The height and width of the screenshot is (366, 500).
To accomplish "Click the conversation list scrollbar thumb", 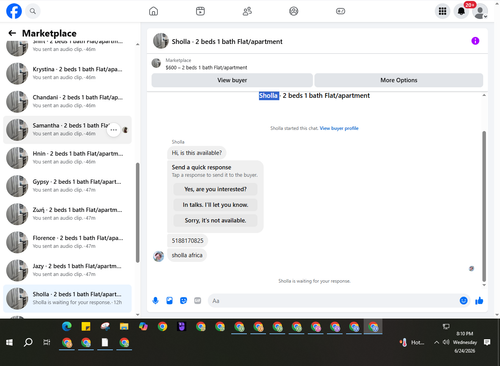I will (x=138, y=213).
